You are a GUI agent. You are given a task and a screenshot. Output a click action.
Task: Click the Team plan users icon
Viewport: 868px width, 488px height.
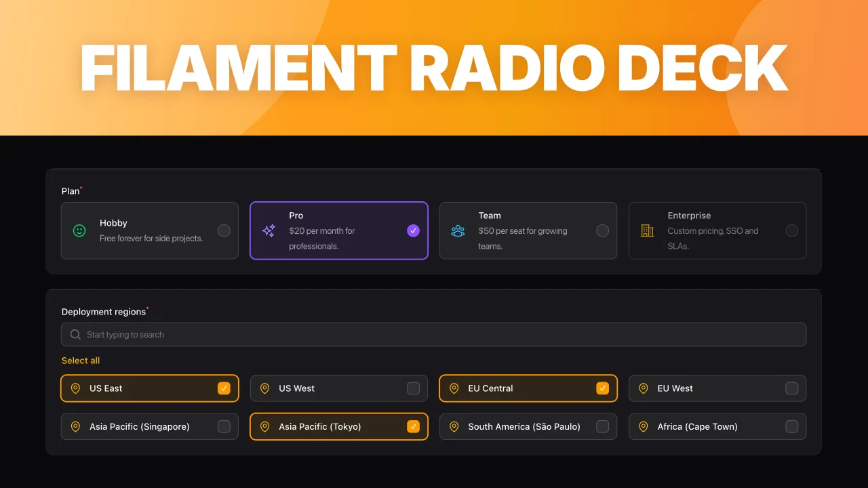458,230
